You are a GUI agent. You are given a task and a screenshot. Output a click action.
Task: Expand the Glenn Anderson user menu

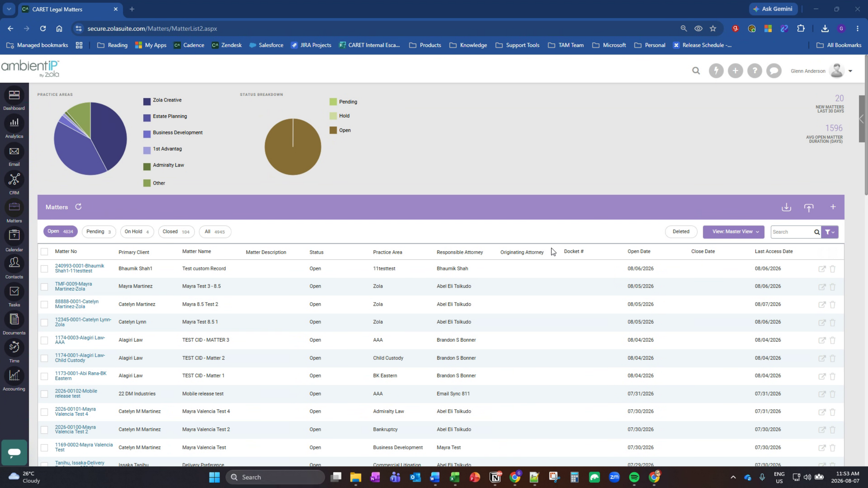click(x=850, y=71)
